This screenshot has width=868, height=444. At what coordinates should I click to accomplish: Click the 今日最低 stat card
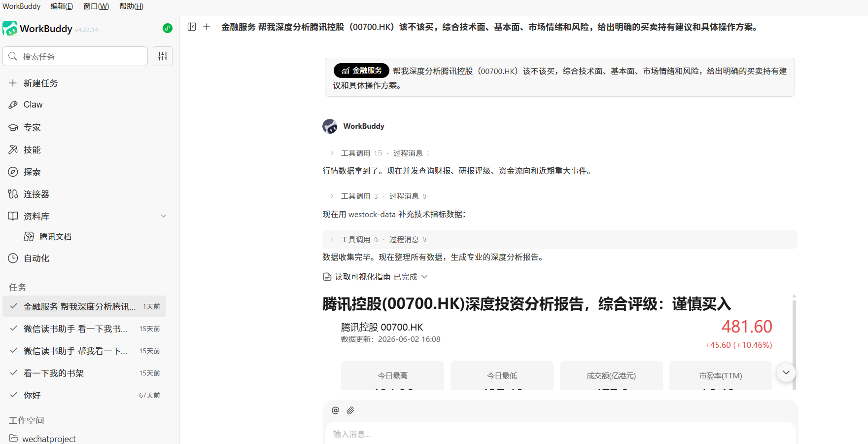[502, 375]
